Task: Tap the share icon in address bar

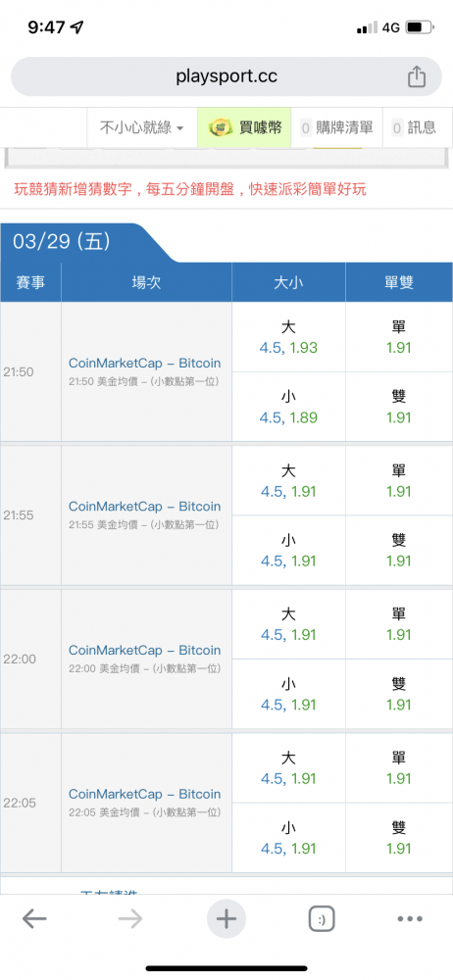Action: coord(417,76)
